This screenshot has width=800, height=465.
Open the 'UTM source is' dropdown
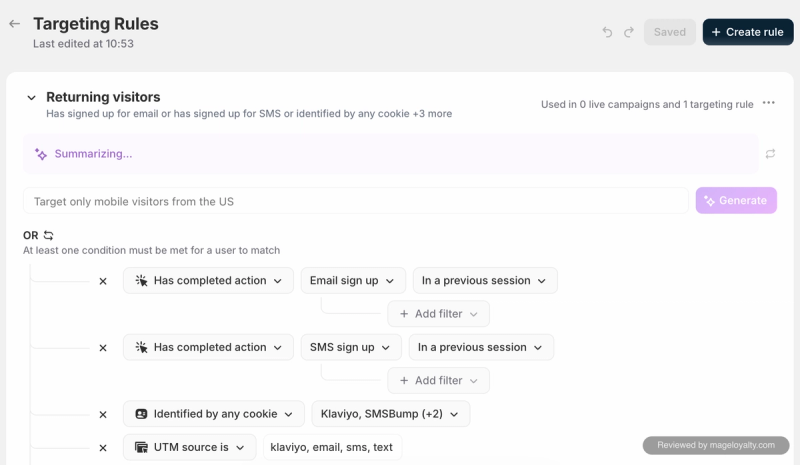[189, 448]
